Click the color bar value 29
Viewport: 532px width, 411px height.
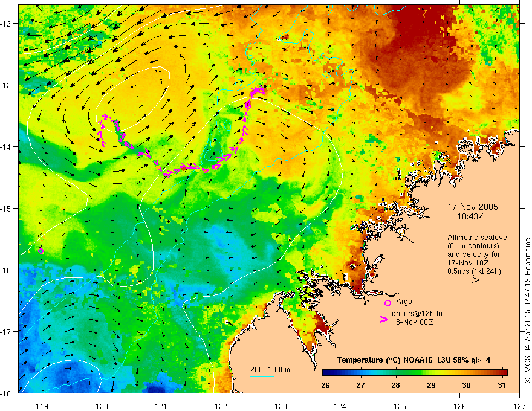tap(431, 385)
